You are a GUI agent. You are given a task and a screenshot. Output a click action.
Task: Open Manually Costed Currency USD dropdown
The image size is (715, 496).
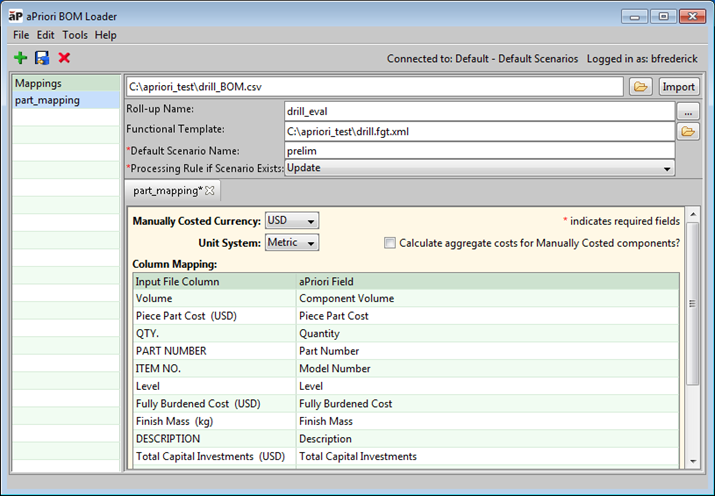pyautogui.click(x=292, y=221)
